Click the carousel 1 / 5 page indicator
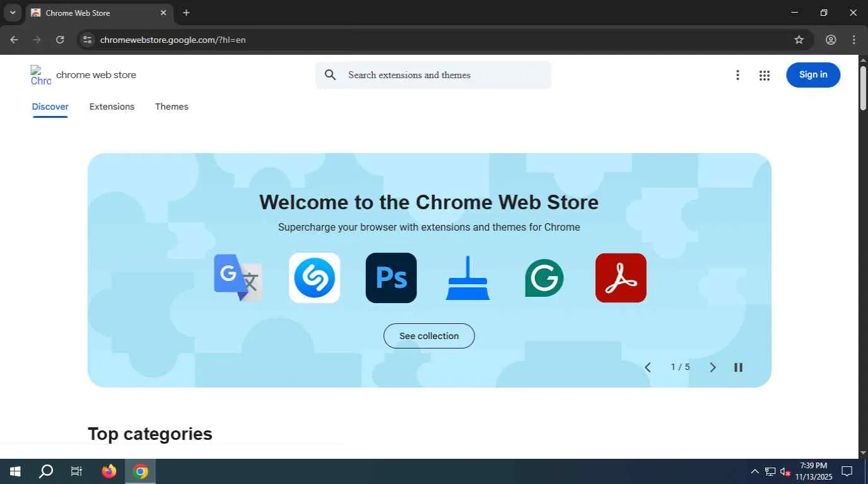Viewport: 868px width, 484px height. point(680,367)
